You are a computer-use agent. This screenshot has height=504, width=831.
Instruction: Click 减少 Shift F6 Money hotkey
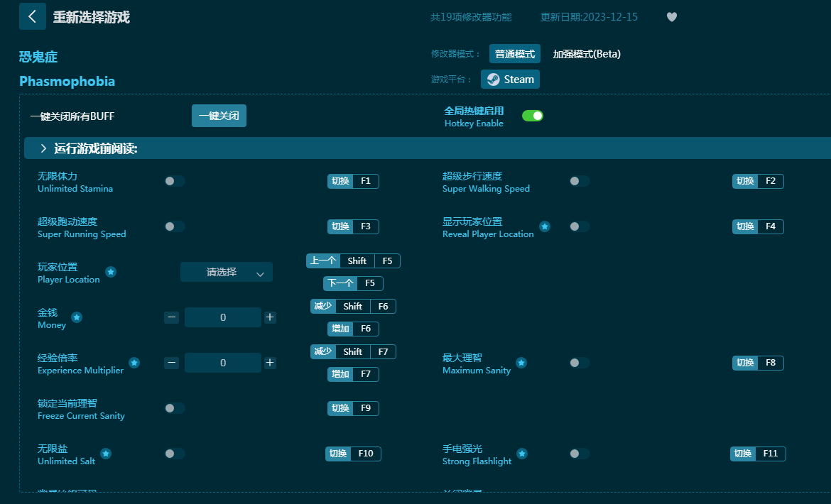353,307
